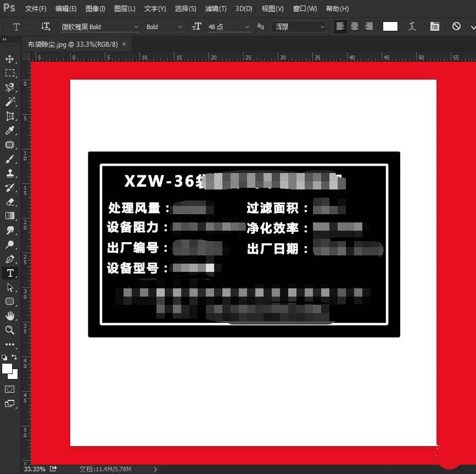Reset default foreground and background colors

point(4,358)
